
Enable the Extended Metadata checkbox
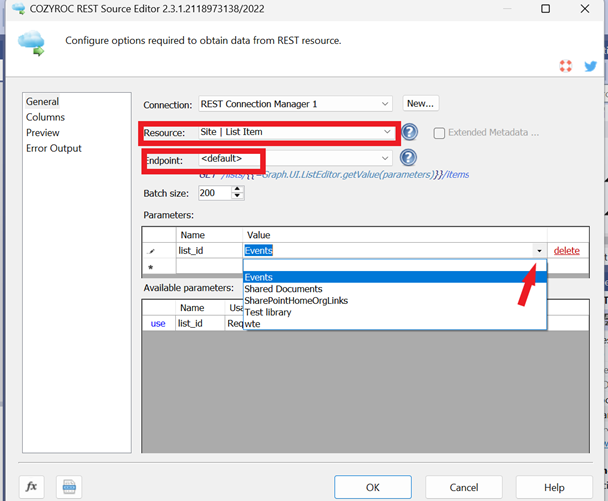tap(439, 133)
